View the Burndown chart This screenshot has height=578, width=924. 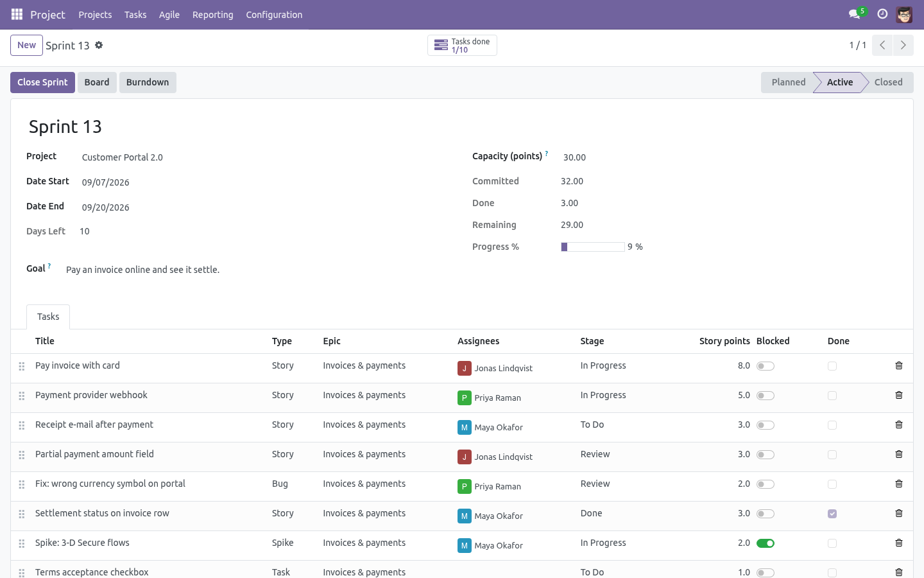(148, 82)
